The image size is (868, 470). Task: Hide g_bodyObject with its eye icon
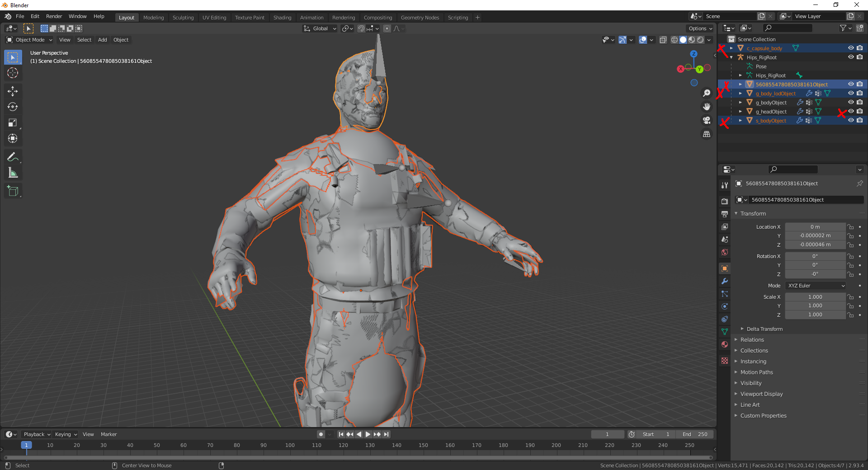click(850, 103)
